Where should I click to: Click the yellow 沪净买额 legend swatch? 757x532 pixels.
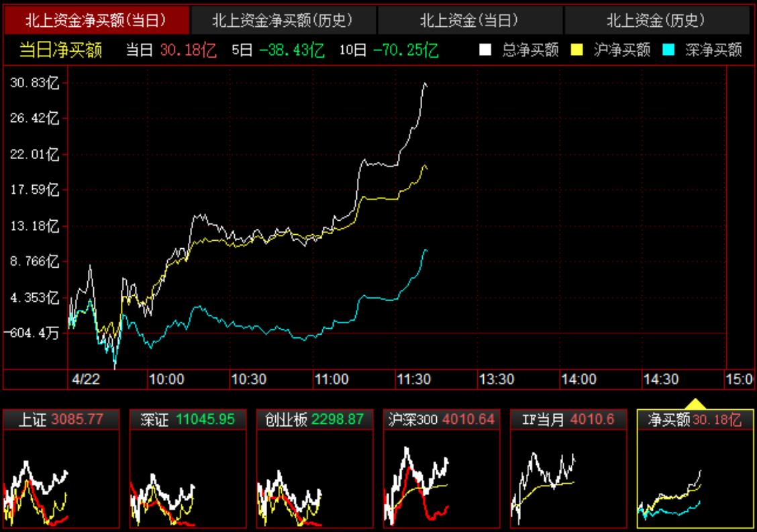point(576,50)
